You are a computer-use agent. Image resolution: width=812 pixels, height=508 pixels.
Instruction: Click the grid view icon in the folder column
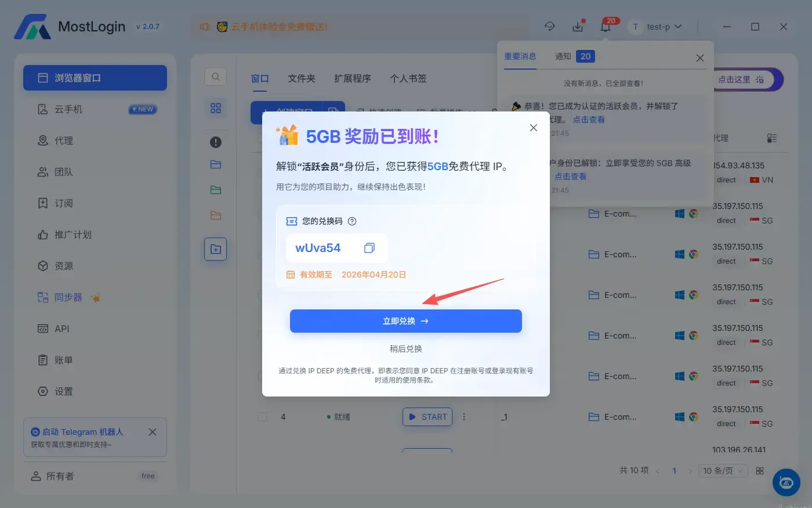[x=216, y=108]
